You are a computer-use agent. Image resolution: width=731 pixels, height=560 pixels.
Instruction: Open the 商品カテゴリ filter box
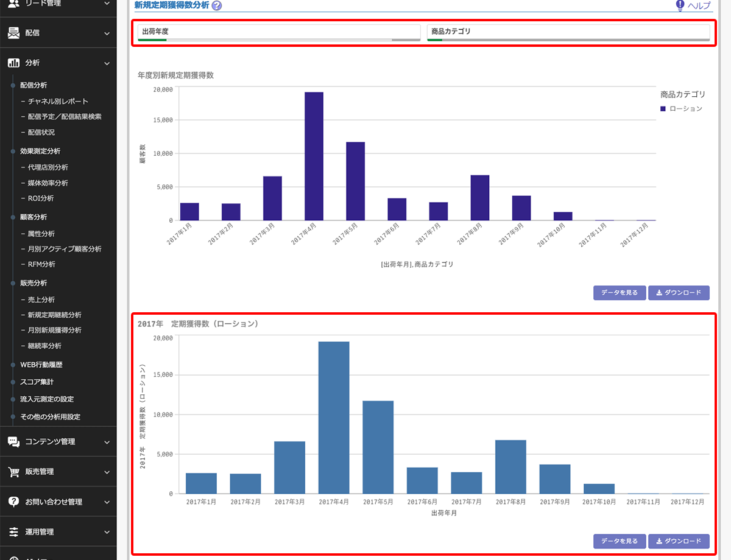click(568, 32)
